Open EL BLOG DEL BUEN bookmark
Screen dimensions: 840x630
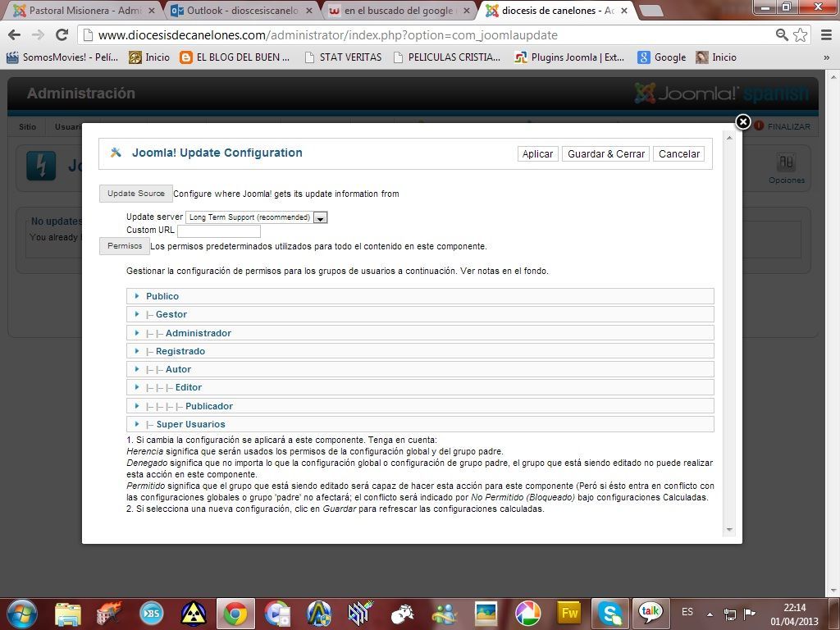tap(235, 57)
